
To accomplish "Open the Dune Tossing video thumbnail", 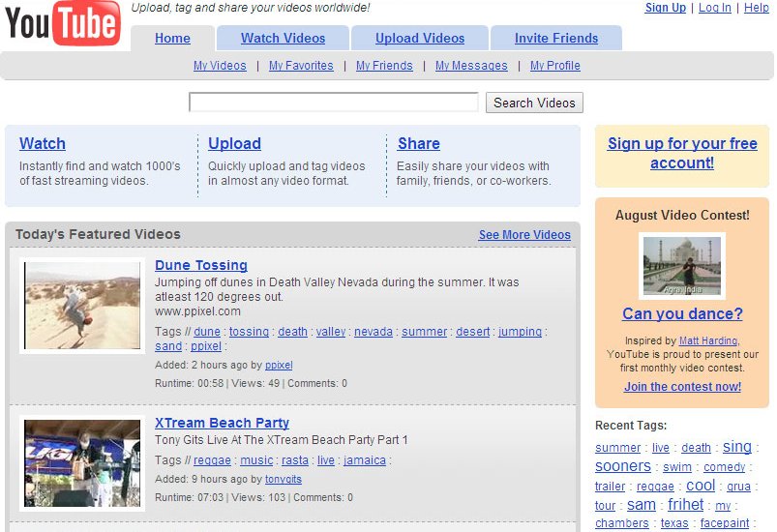I will point(82,306).
